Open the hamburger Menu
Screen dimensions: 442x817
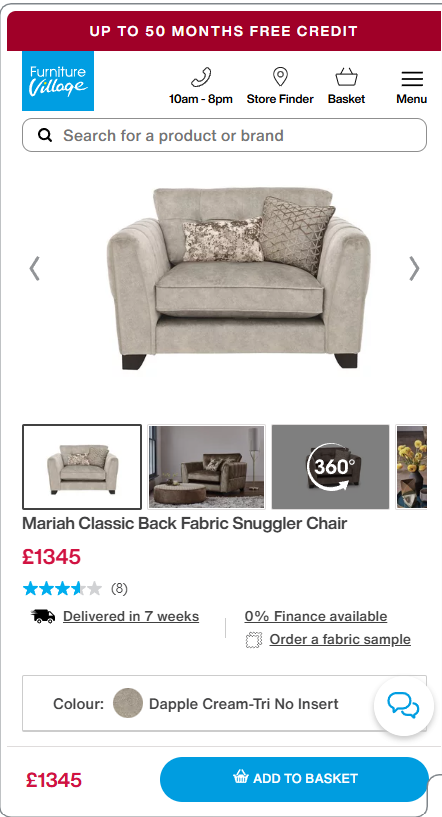[412, 79]
